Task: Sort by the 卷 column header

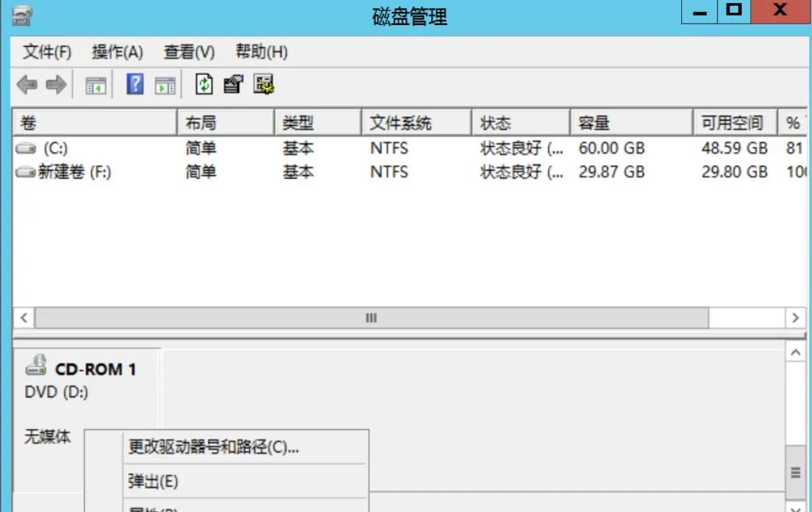Action: pos(94,123)
